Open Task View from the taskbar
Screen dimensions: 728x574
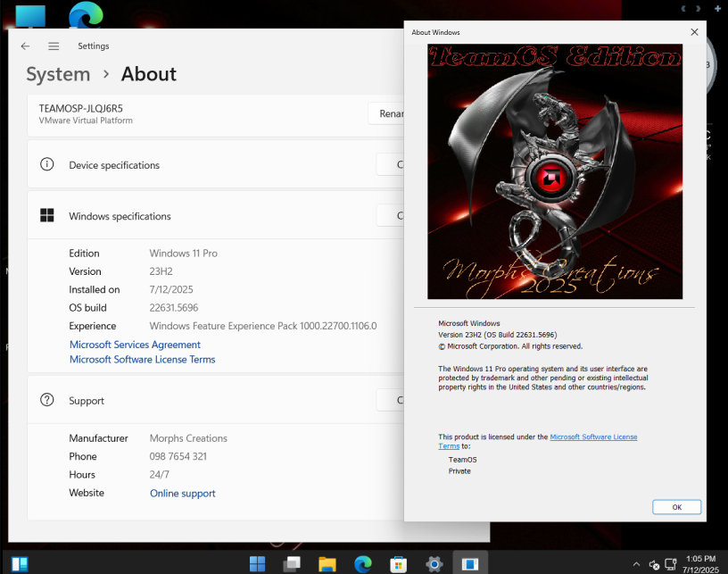[292, 564]
